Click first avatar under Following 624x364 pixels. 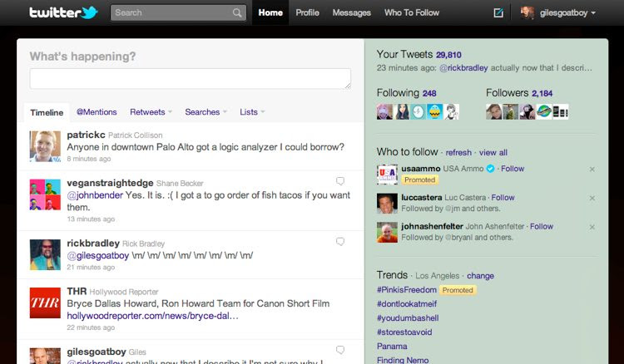pyautogui.click(x=384, y=111)
